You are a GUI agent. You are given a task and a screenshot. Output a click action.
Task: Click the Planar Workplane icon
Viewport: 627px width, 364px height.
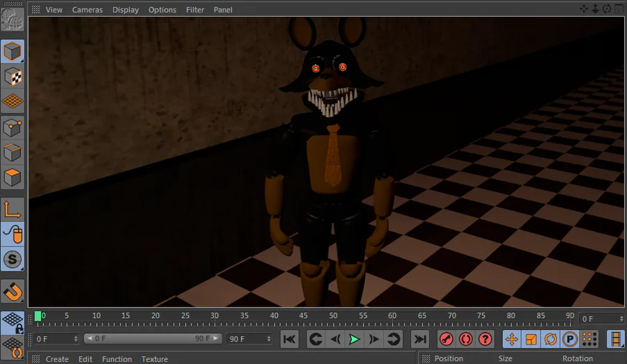coord(13,347)
